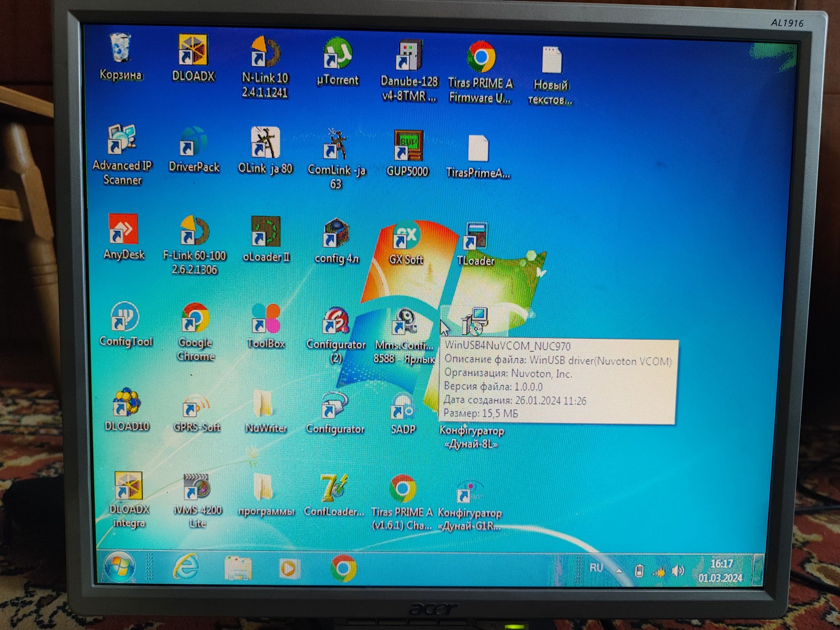Open the volume speaker tray icon

[678, 571]
